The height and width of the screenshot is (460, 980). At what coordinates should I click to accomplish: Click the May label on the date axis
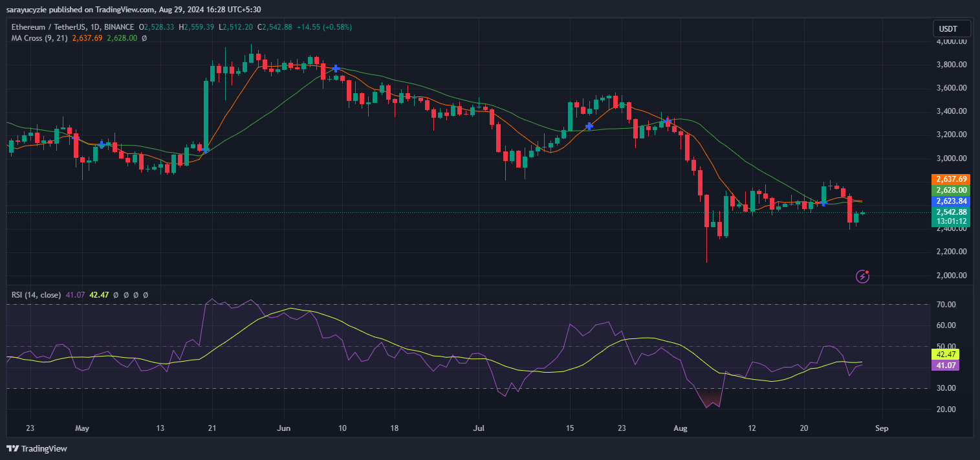tap(82, 428)
